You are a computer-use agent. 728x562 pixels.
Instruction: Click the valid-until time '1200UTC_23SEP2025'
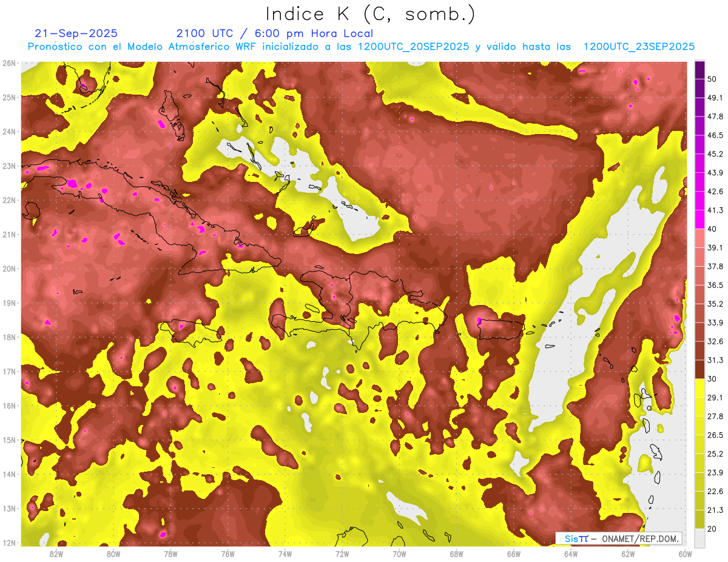[x=639, y=47]
